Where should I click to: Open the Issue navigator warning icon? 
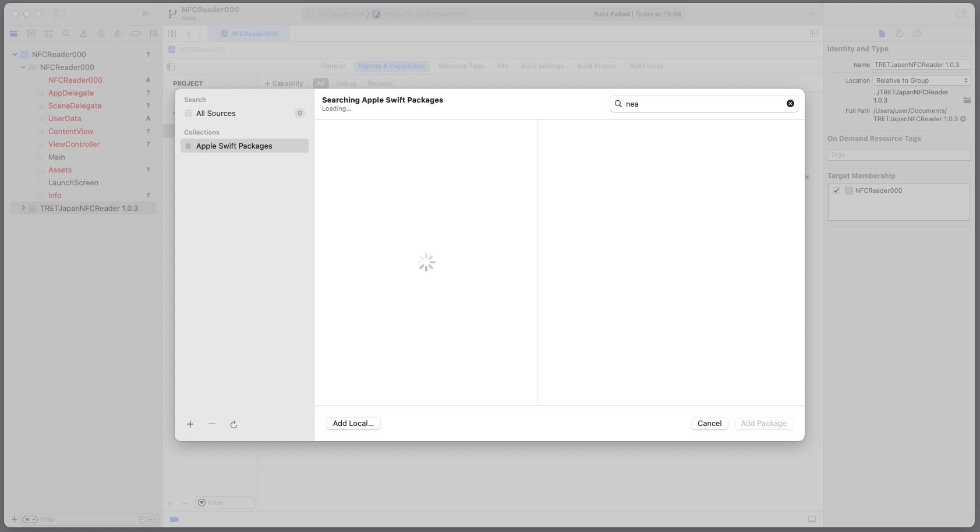(84, 34)
